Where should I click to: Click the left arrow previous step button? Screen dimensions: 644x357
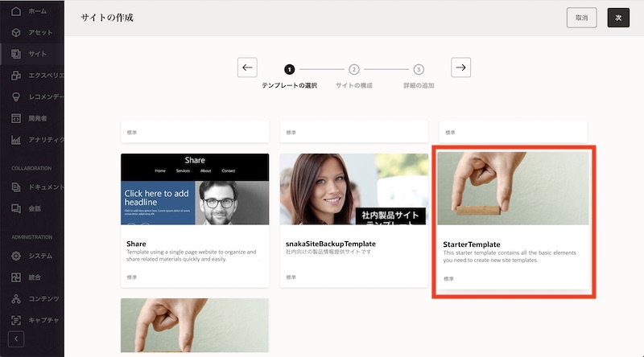pyautogui.click(x=247, y=68)
